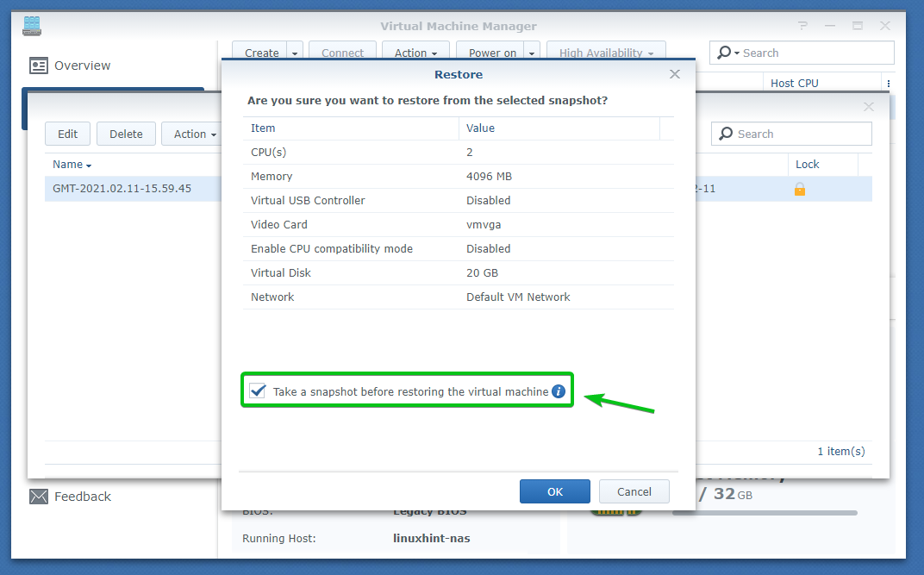Click the Value column header

[559, 128]
